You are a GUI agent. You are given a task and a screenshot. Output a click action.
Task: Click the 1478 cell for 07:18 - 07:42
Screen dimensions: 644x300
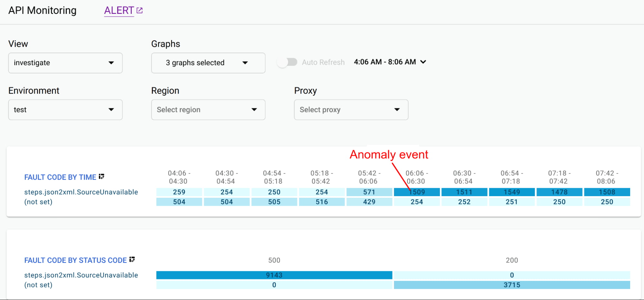559,192
